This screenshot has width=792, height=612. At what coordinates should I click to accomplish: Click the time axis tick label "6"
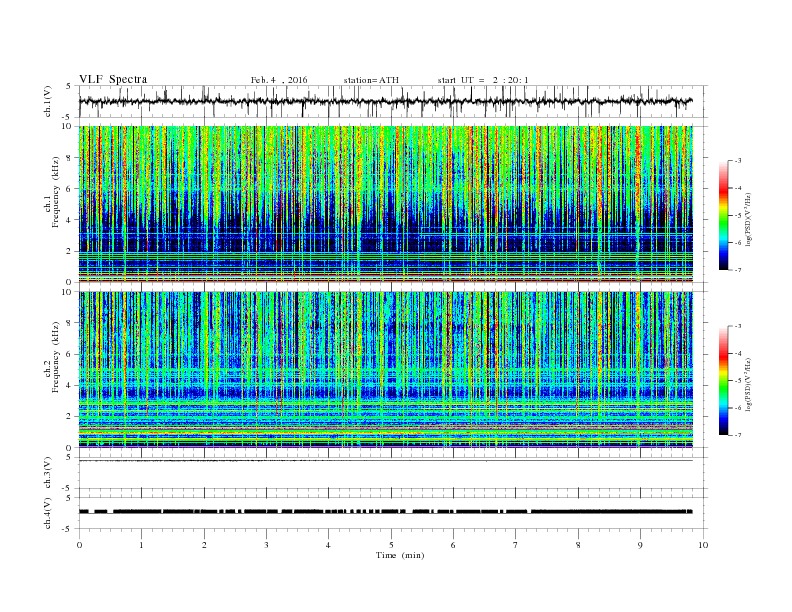pyautogui.click(x=453, y=545)
